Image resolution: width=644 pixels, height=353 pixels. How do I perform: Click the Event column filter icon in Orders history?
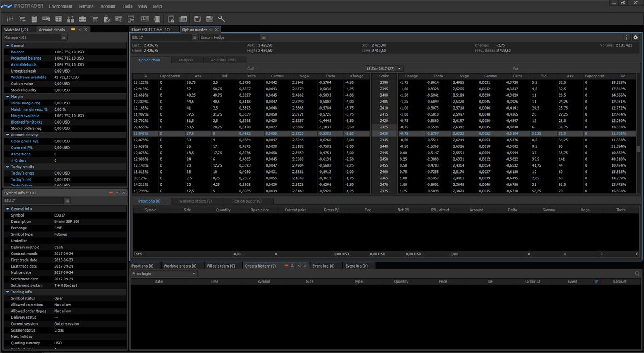(x=597, y=282)
